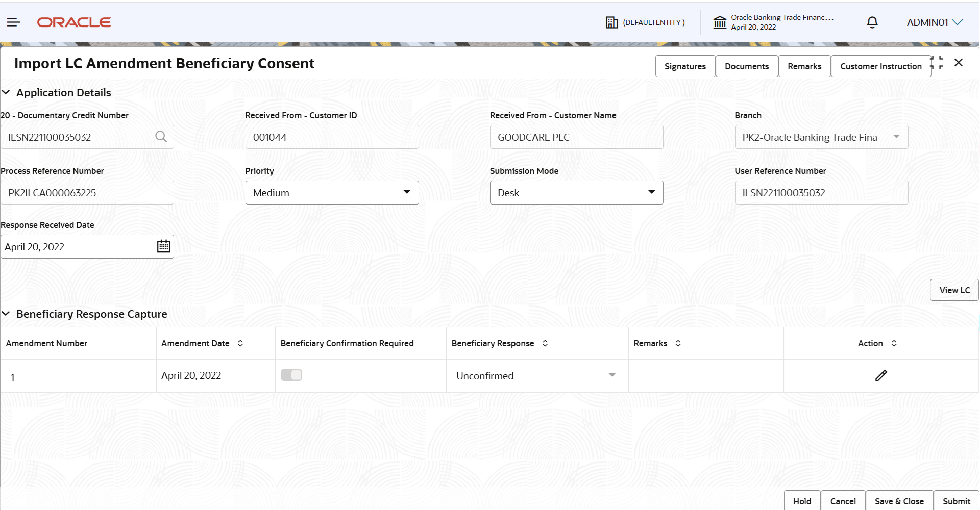Click the User Reference Number field
Viewport: 980px width, 510px height.
pos(821,193)
